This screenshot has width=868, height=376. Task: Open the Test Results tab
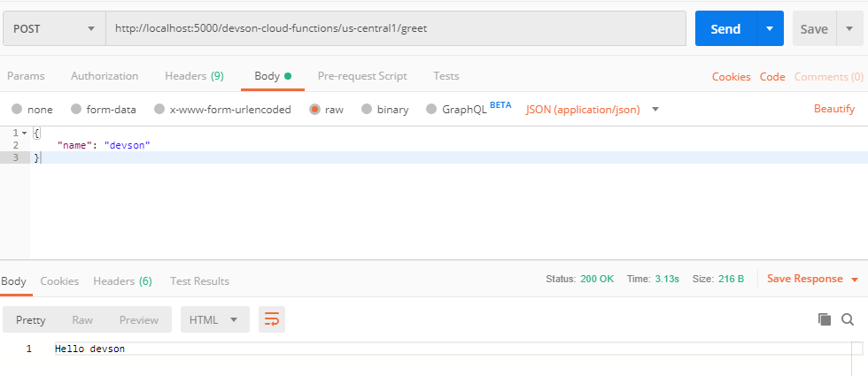pyautogui.click(x=200, y=281)
